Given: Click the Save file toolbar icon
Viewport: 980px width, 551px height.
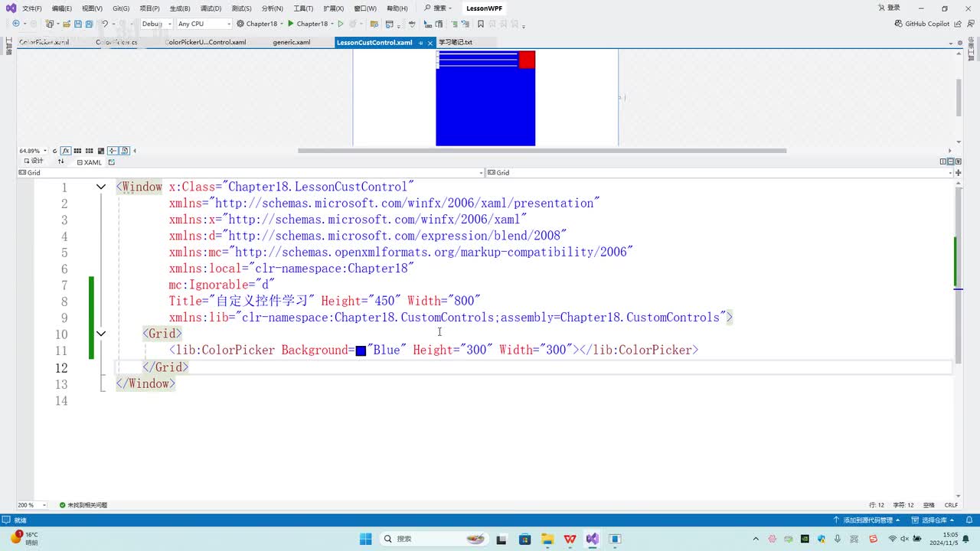Looking at the screenshot, I should [79, 24].
